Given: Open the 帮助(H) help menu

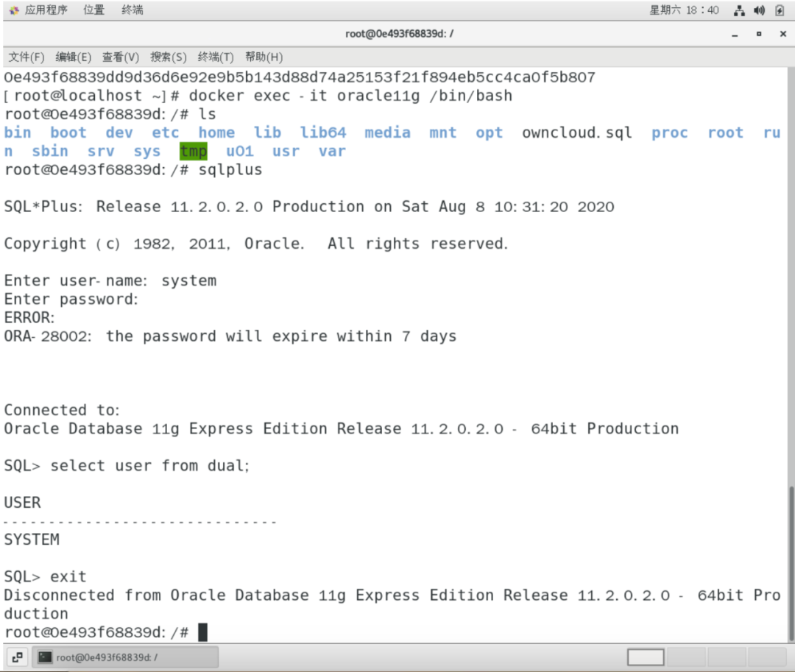Looking at the screenshot, I should (x=264, y=57).
